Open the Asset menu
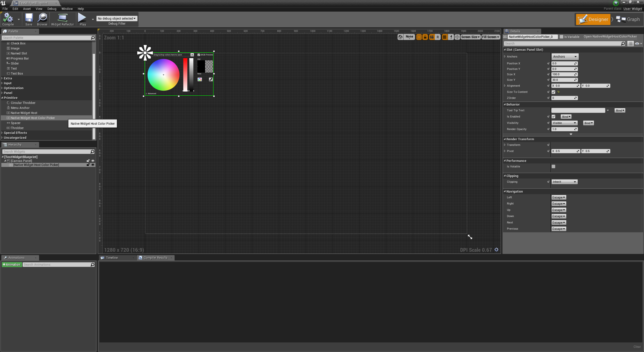The image size is (644, 352). [27, 9]
